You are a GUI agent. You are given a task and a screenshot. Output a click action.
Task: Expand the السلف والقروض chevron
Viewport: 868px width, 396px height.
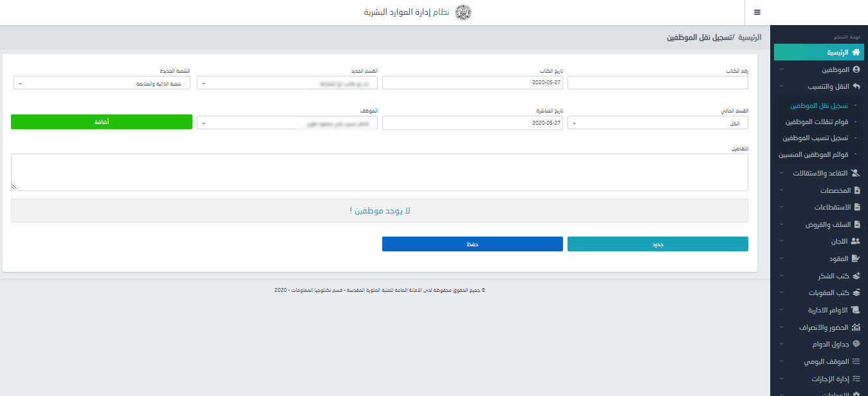(781, 224)
